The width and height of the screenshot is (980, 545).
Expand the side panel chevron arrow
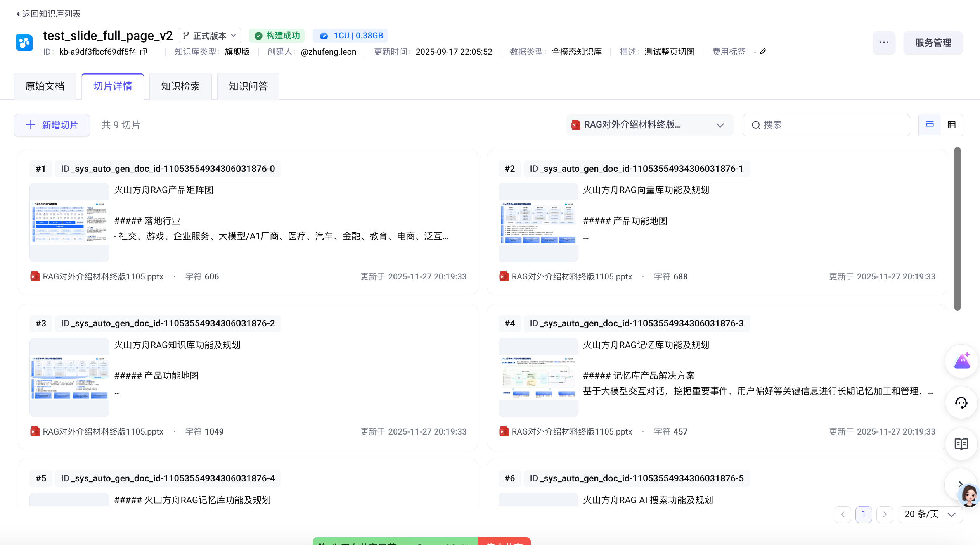(x=960, y=484)
